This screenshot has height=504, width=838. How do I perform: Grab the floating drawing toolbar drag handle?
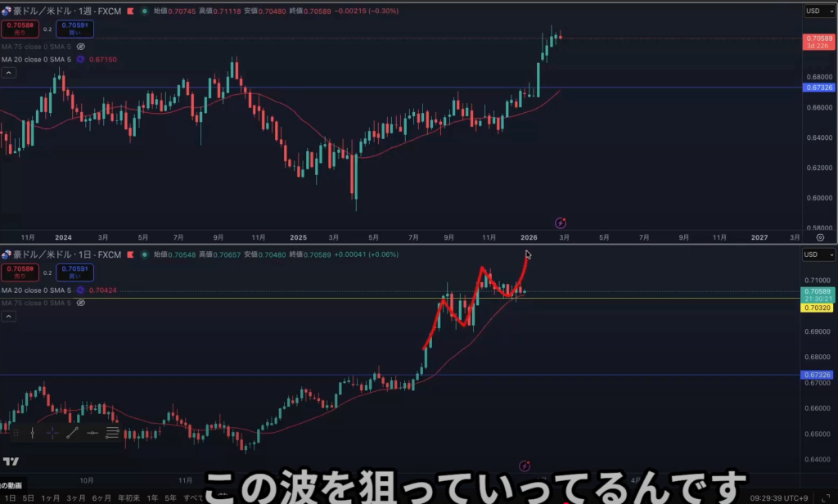pyautogui.click(x=16, y=433)
